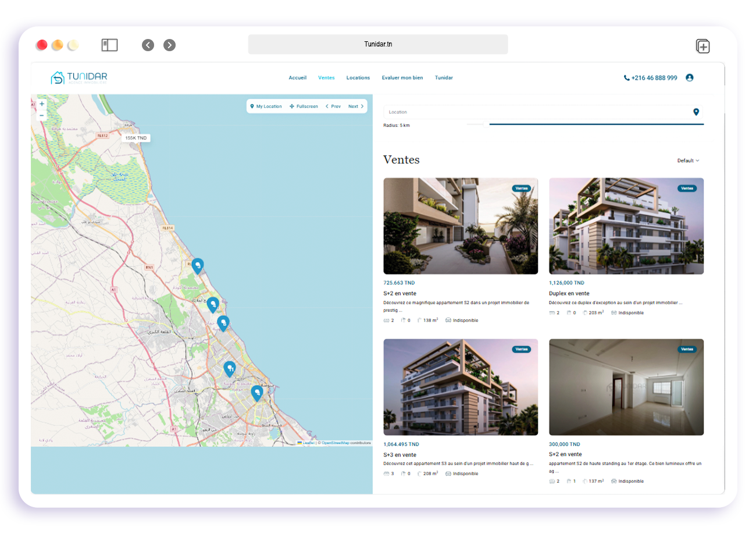Click the Tunidar logo
Screen dimensions: 756x534
pyautogui.click(x=79, y=77)
